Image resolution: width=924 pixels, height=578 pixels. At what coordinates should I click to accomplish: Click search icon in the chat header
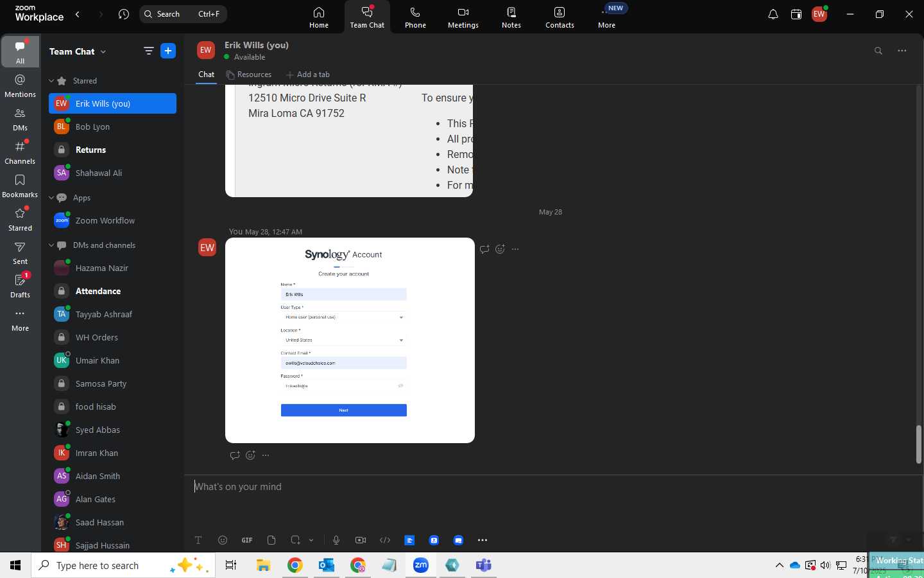878,51
